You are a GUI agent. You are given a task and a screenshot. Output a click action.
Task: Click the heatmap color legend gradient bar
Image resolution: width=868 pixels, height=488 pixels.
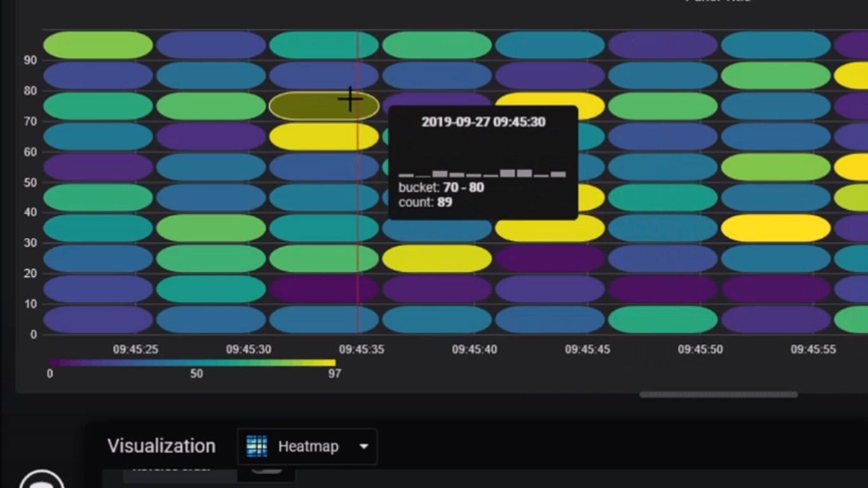[192, 363]
